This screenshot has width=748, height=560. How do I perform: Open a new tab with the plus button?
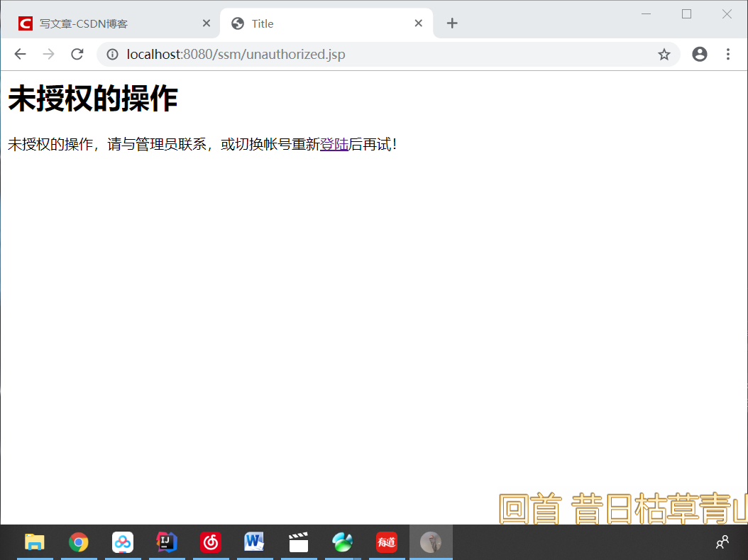(452, 23)
